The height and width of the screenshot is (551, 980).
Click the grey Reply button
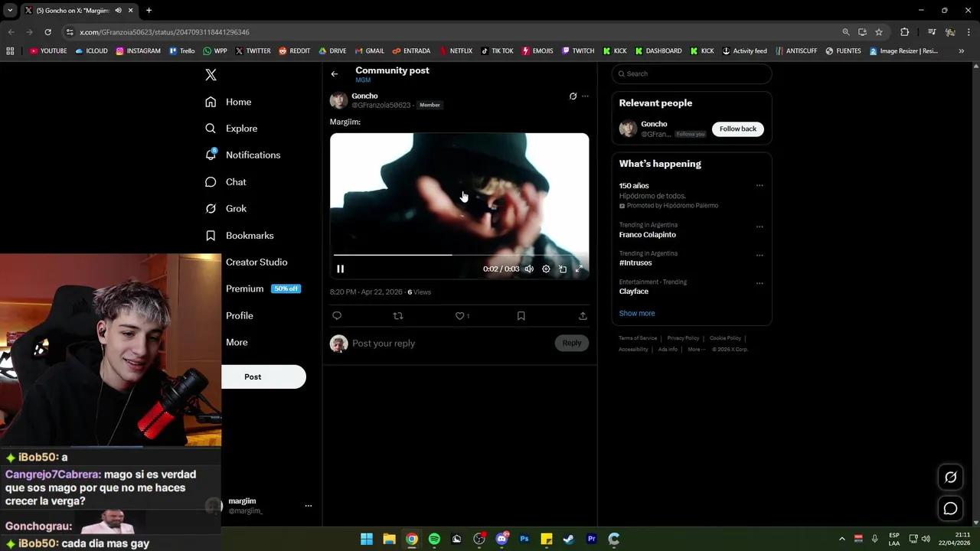pos(572,343)
